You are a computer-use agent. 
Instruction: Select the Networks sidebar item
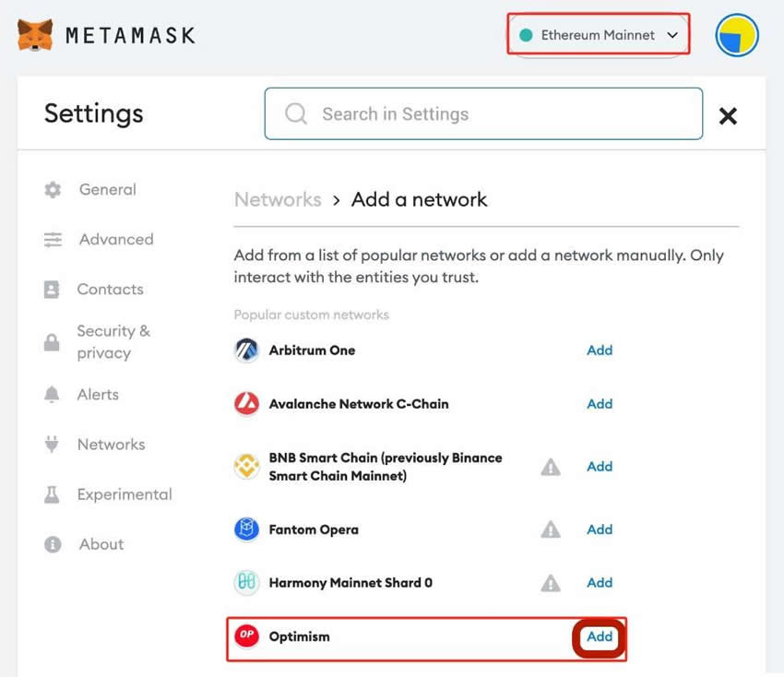tap(111, 445)
